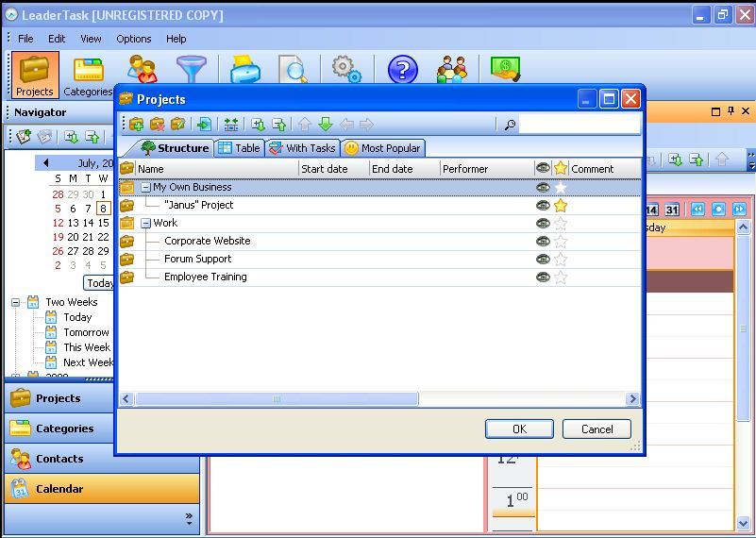The height and width of the screenshot is (538, 756).
Task: Click the print preview magnifier page icon
Action: pos(294,69)
